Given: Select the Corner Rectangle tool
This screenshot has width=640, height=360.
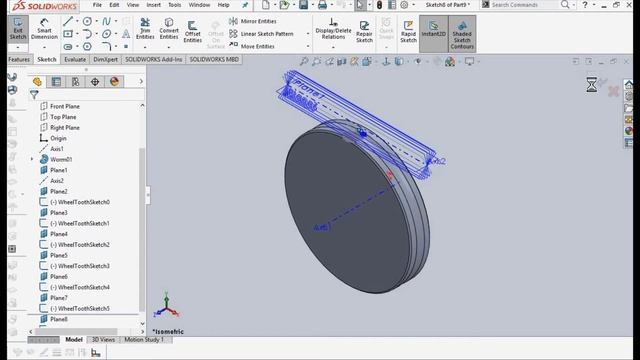Looking at the screenshot, I should [68, 33].
